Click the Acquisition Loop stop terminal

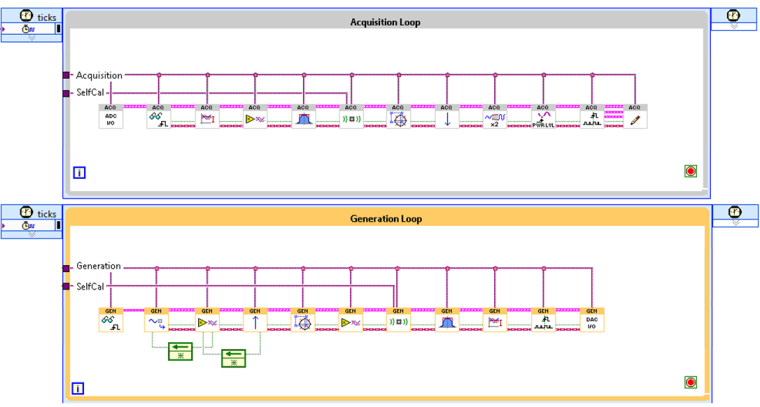pos(691,171)
